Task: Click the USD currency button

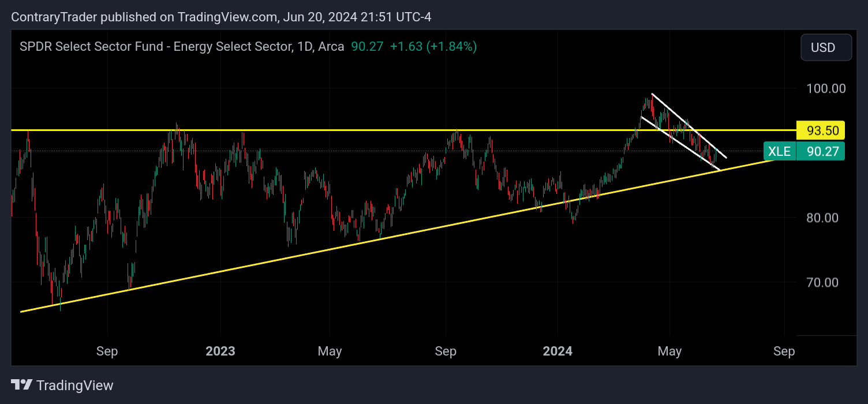Action: (826, 47)
